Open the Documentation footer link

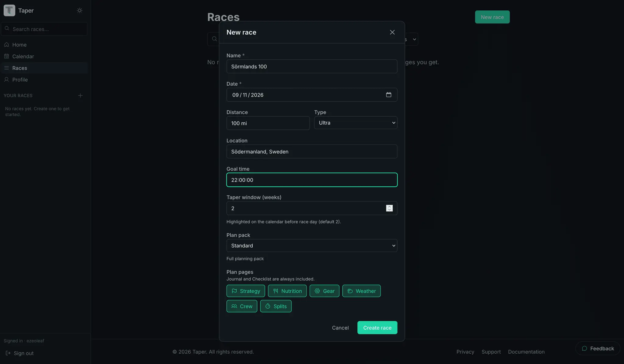(x=526, y=352)
